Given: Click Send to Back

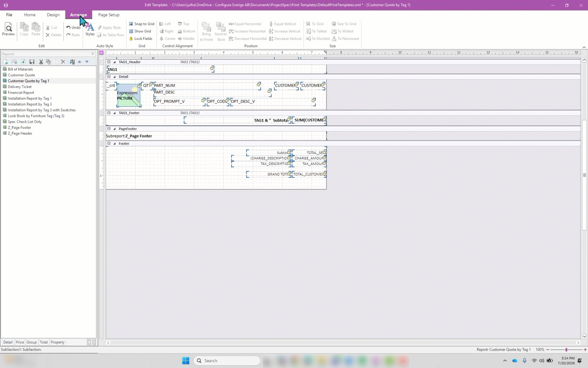Looking at the screenshot, I should point(221,32).
